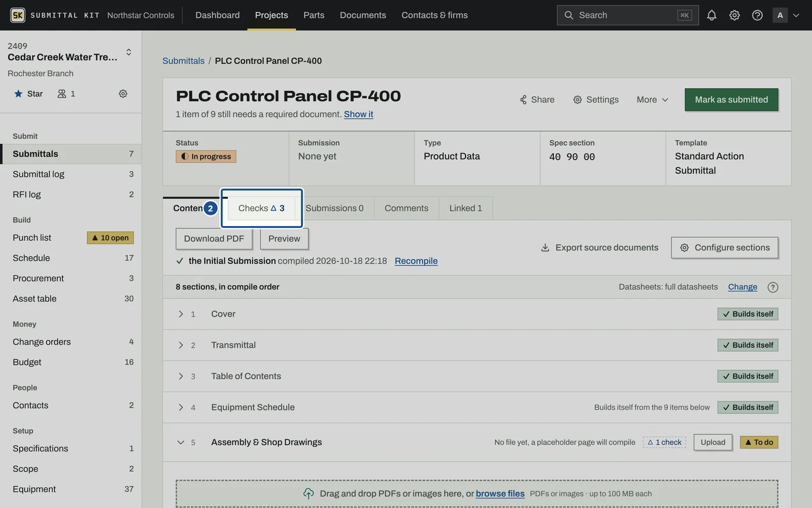Open global settings gear in top bar

(x=734, y=15)
